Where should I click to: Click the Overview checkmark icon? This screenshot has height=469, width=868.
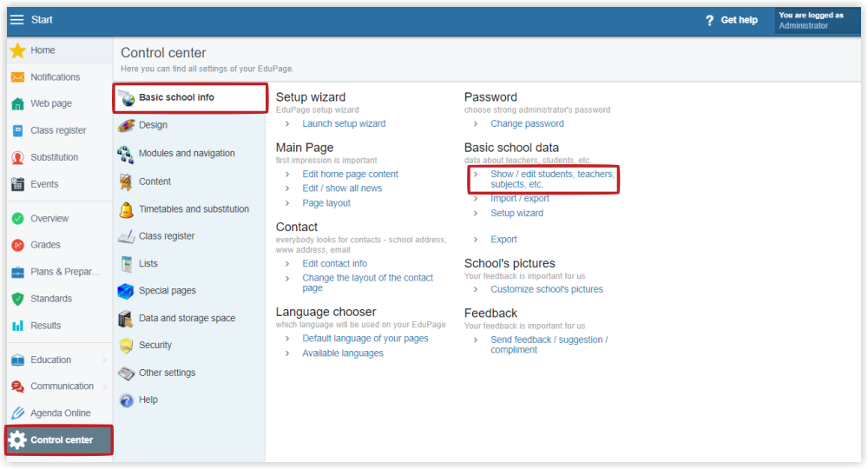tap(17, 219)
